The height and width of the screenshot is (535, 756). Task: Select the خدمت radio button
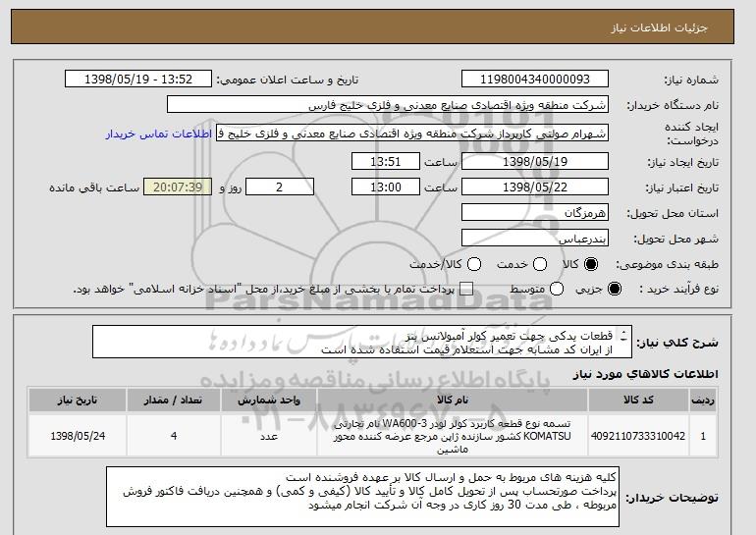(x=540, y=264)
